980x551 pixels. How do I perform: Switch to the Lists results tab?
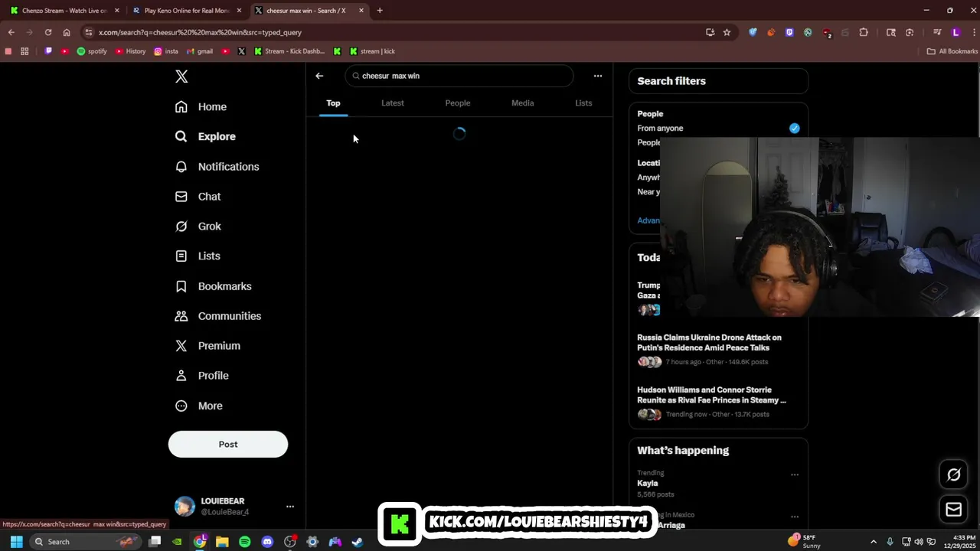coord(583,103)
